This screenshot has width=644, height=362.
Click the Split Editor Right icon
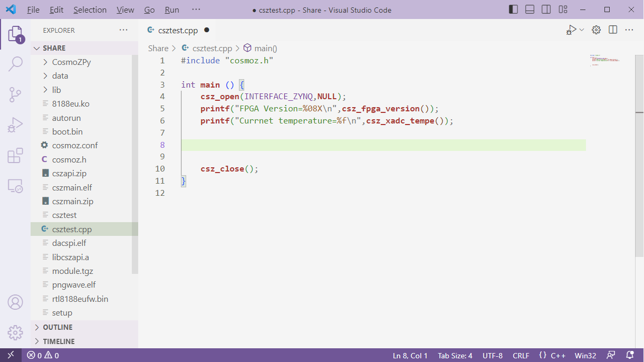[612, 30]
